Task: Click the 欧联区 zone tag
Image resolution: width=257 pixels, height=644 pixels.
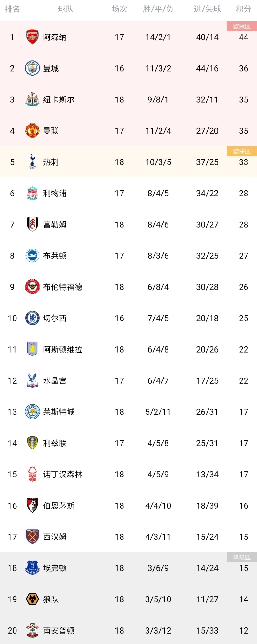Action: point(242,152)
